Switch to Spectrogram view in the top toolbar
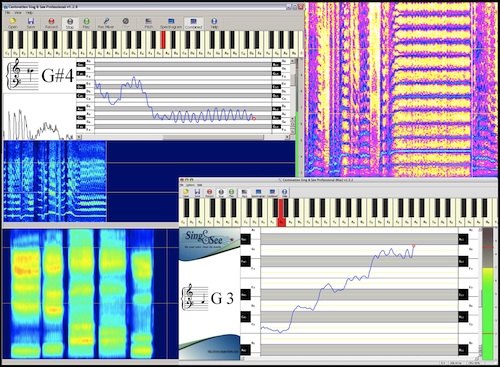This screenshot has width=500, height=367. tap(171, 23)
